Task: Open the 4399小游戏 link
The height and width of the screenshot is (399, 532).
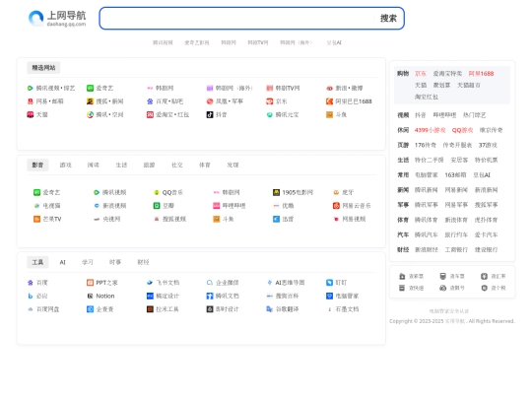Action: [x=430, y=130]
